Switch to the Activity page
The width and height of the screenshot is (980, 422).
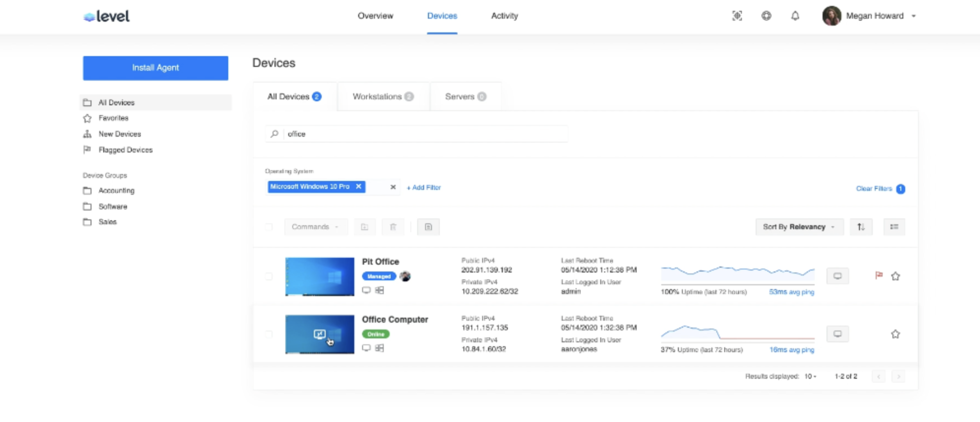point(505,16)
